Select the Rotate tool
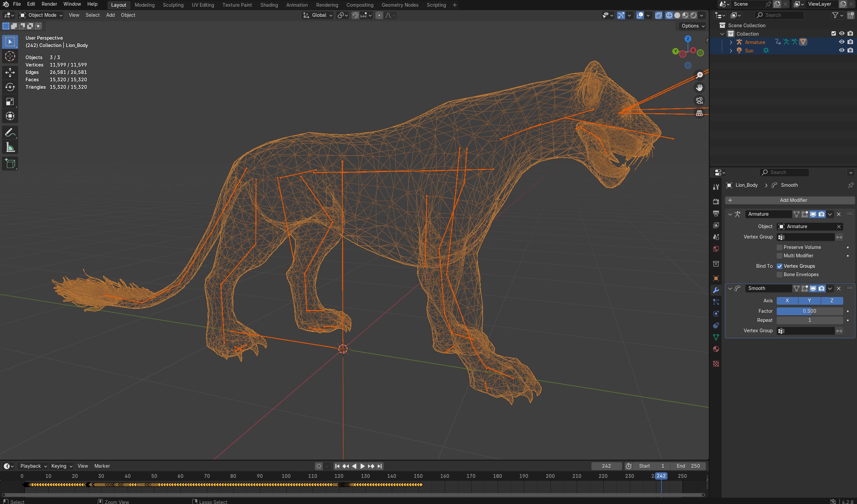 [x=10, y=87]
